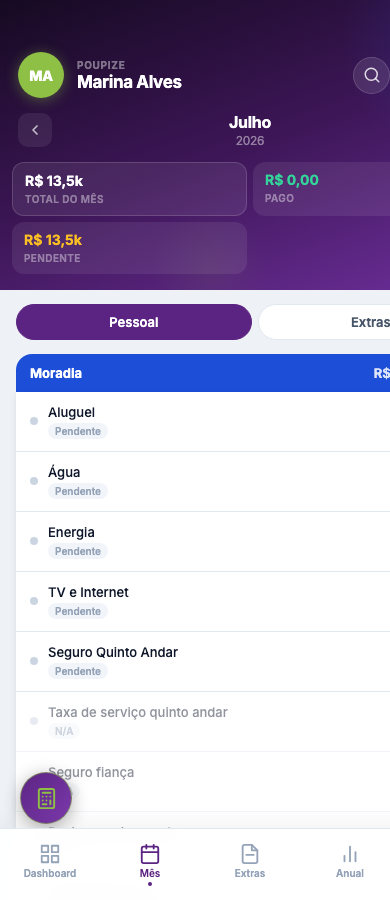
Task: Select the Mês calendar icon
Action: pos(150,855)
